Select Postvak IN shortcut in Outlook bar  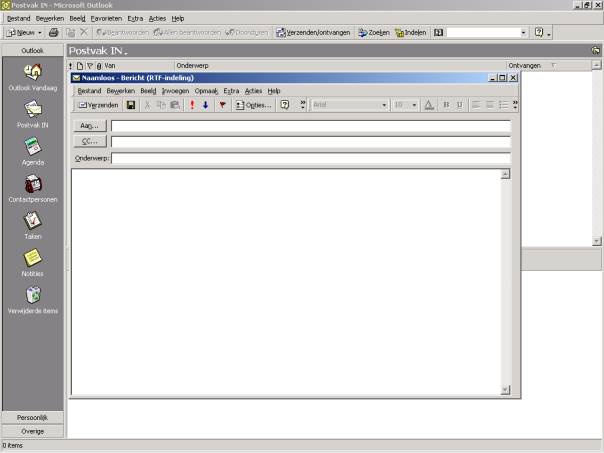coord(33,109)
